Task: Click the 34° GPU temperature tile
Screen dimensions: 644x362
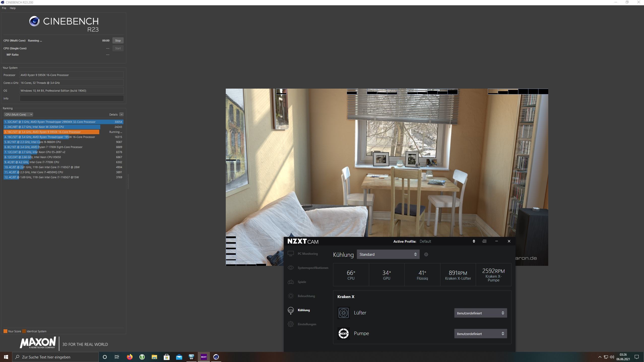Action: tap(387, 275)
